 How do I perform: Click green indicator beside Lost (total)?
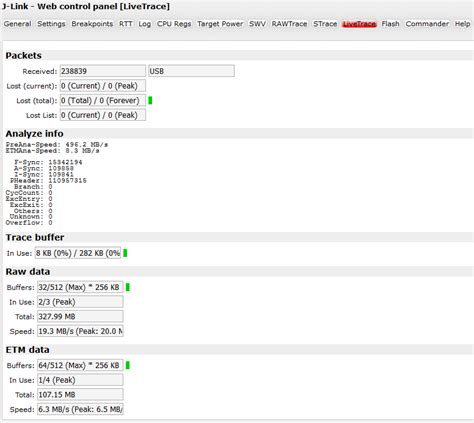pyautogui.click(x=150, y=100)
